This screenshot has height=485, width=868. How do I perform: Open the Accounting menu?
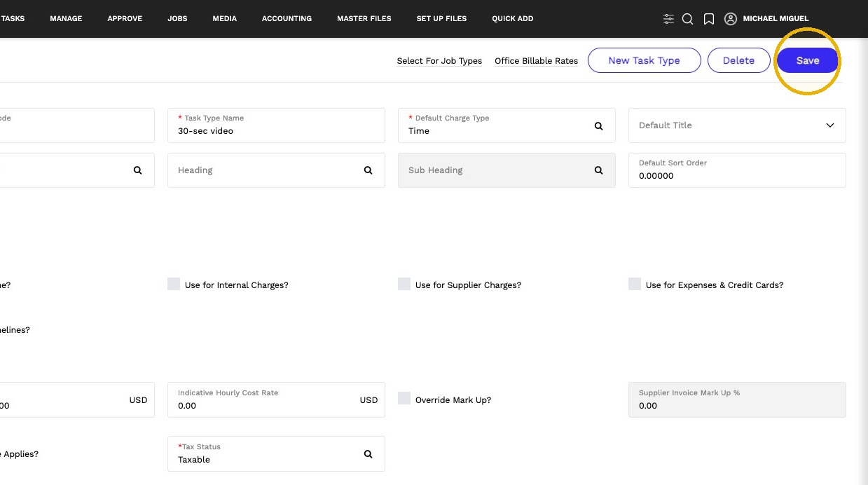pyautogui.click(x=287, y=19)
